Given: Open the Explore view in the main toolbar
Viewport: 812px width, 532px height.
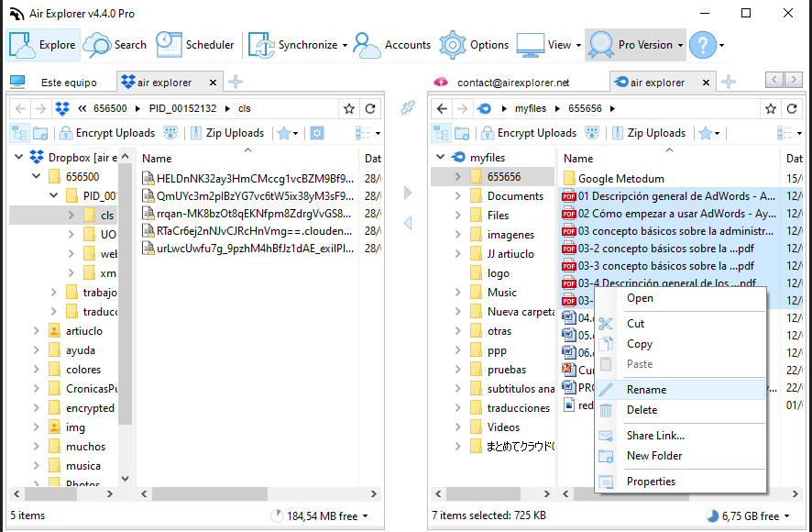Looking at the screenshot, I should point(43,45).
